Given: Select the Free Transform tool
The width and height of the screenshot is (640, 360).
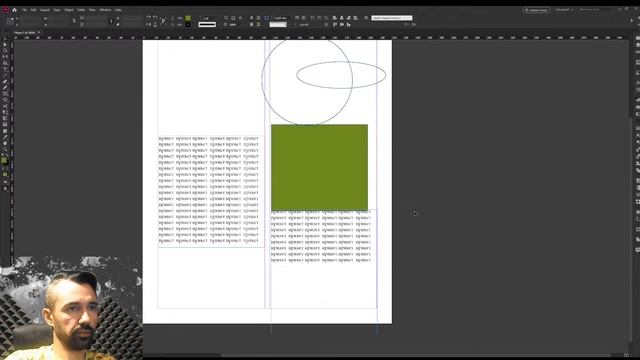Looking at the screenshot, I should [x=5, y=111].
